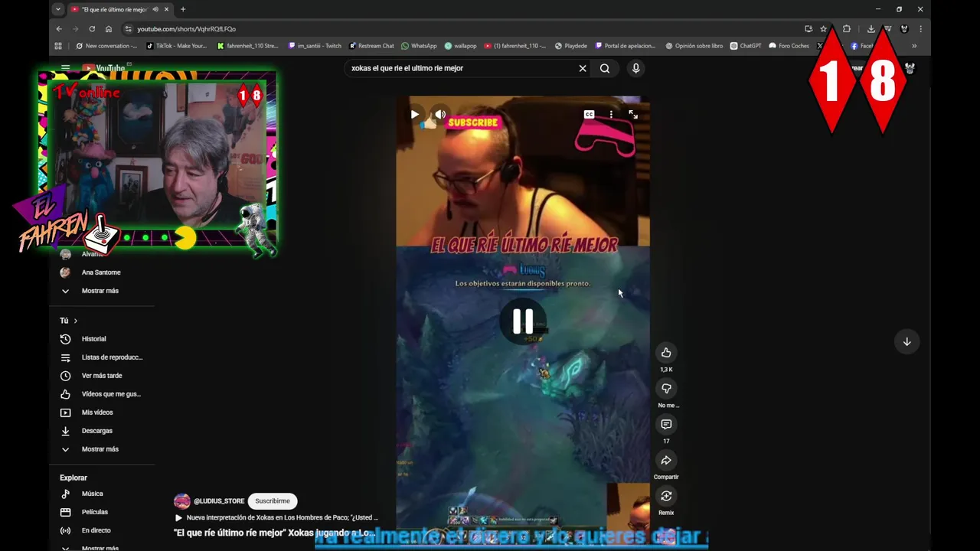
Task: Open browser downloads icon
Action: pyautogui.click(x=871, y=29)
